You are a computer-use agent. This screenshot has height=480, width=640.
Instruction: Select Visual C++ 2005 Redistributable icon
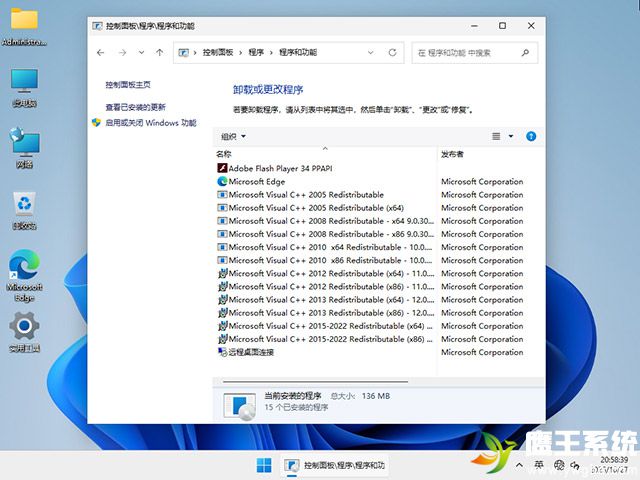pos(222,194)
